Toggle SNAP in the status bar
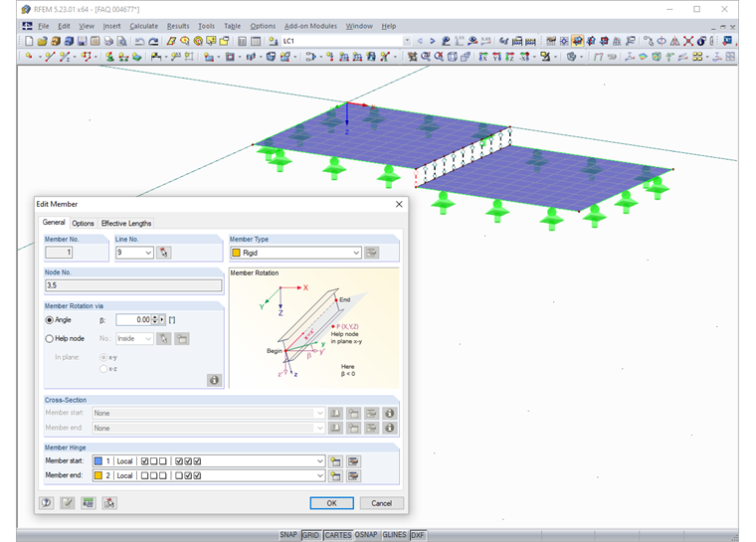 point(288,535)
